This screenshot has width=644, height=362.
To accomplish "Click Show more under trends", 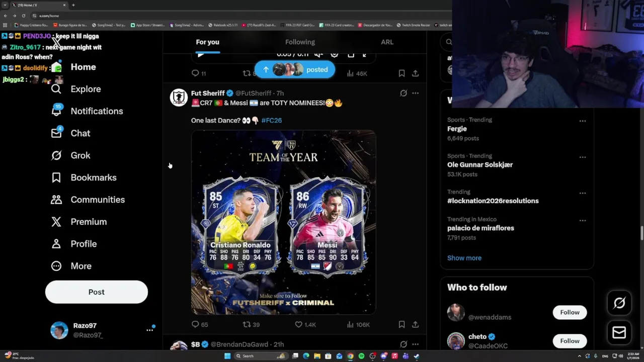I will pyautogui.click(x=464, y=258).
